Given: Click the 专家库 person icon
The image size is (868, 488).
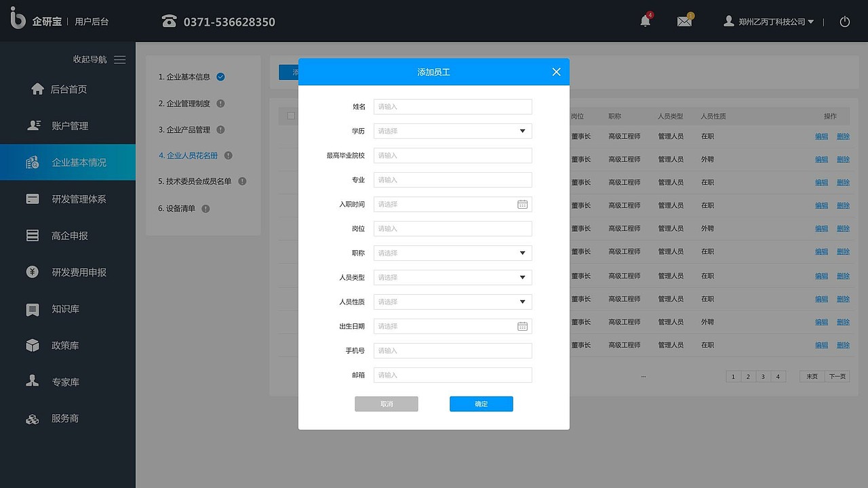Looking at the screenshot, I should tap(33, 382).
